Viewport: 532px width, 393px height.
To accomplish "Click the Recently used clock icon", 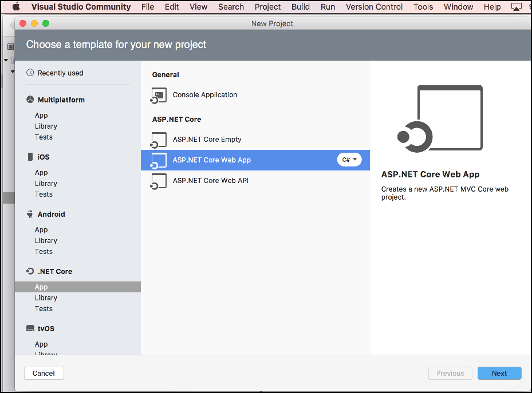I will point(30,73).
